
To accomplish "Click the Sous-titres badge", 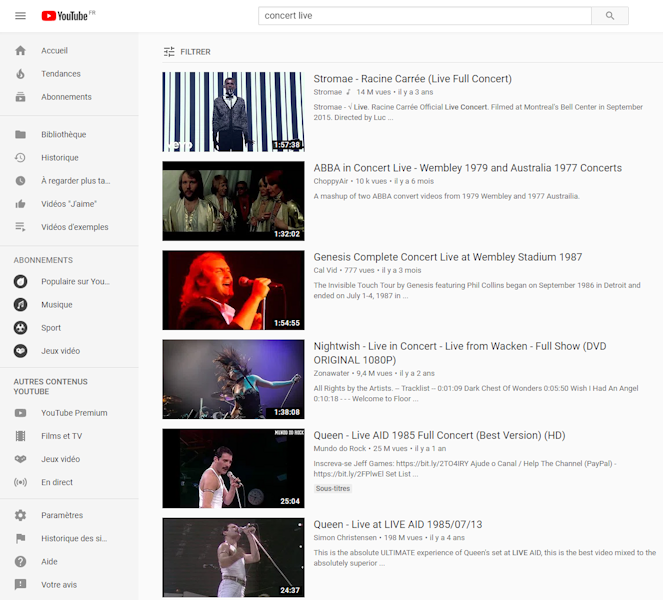I will pyautogui.click(x=333, y=489).
